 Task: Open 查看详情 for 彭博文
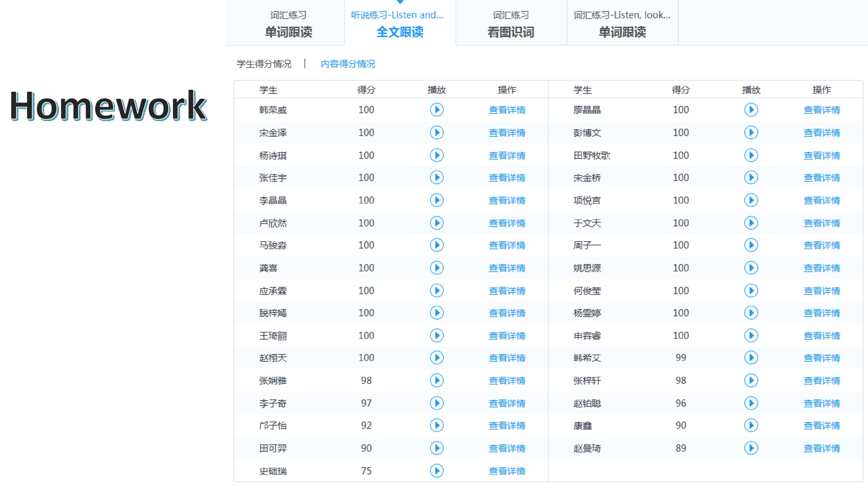821,133
